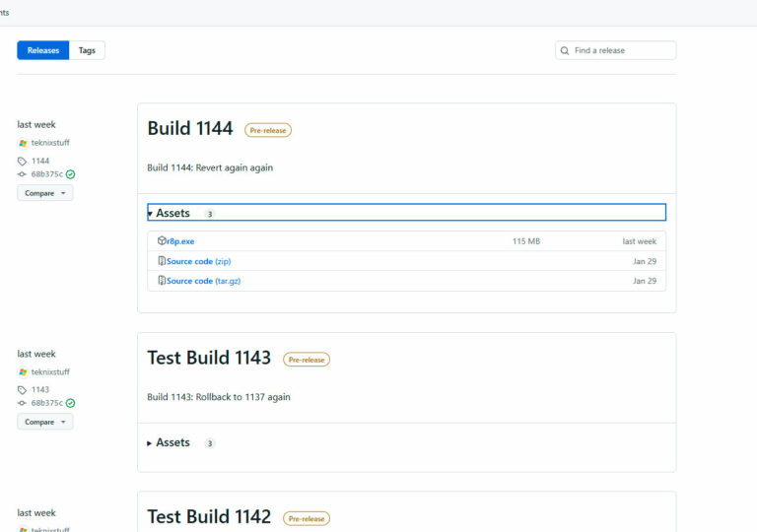Click the green verified checkmark for Build 1144
Viewport: 757px width, 532px height.
(71, 174)
